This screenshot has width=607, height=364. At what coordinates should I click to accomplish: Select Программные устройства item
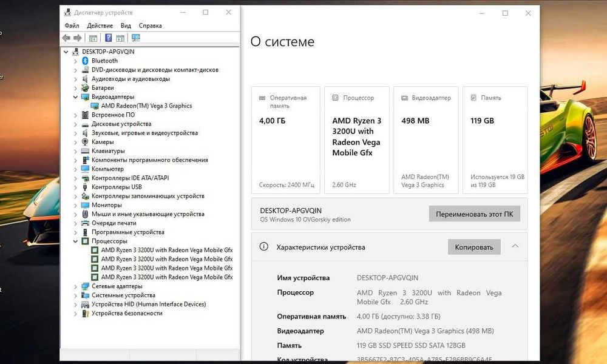point(127,232)
